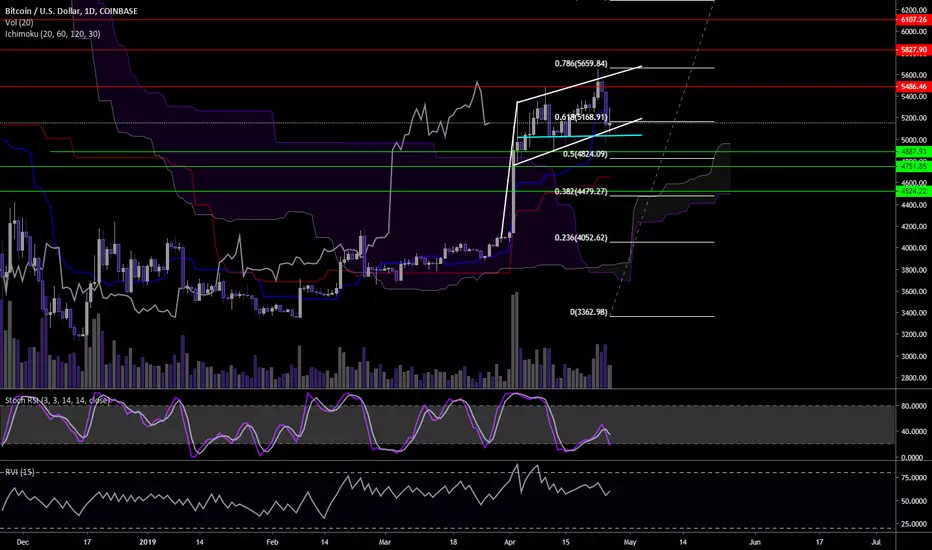Viewport: 932px width, 550px height.
Task: Click the RVI (15) indicator label
Action: click(x=20, y=472)
